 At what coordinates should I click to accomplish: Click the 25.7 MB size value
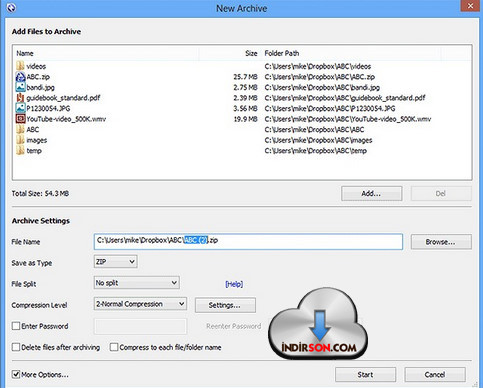(x=245, y=77)
